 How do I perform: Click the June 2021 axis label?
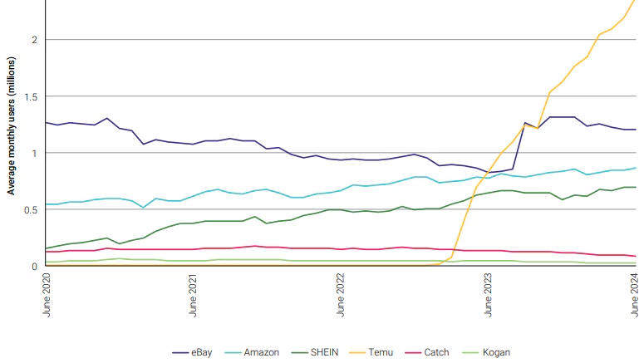[x=193, y=295]
